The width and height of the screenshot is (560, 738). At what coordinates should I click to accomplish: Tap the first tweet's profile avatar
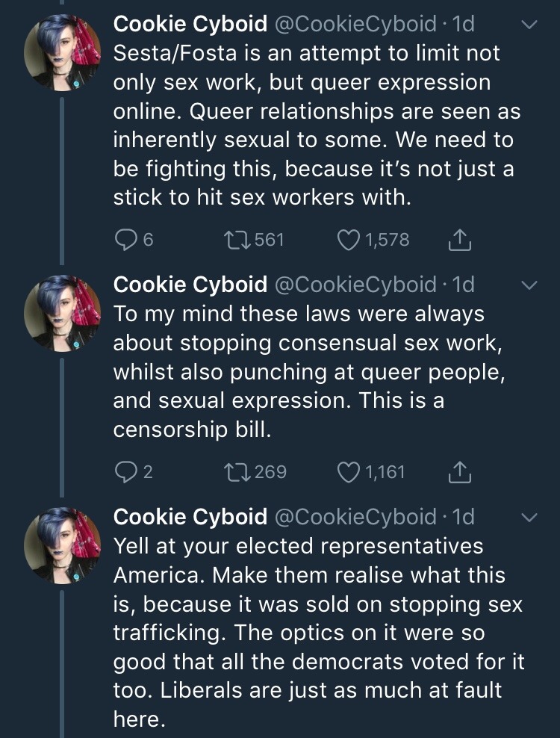[62, 52]
